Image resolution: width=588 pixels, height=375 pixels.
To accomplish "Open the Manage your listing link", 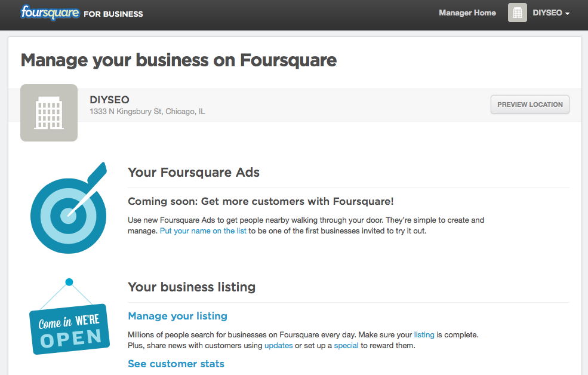I will point(177,316).
